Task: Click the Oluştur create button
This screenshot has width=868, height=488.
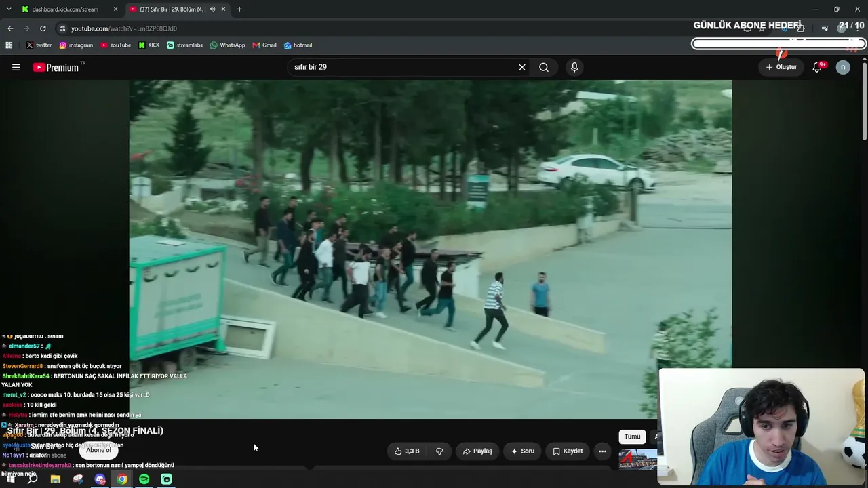Action: coord(781,67)
